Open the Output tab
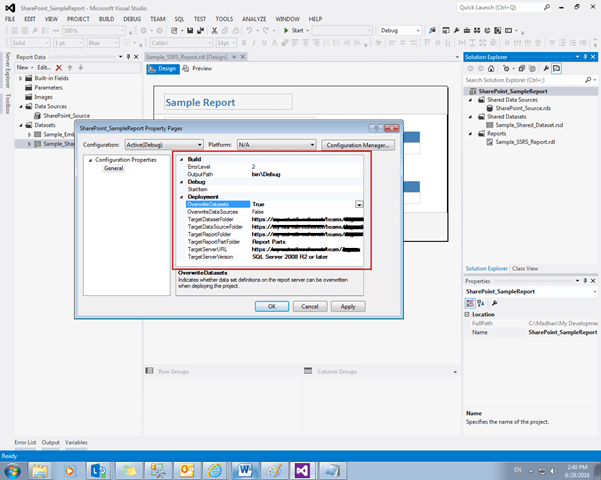The image size is (601, 480). click(51, 442)
